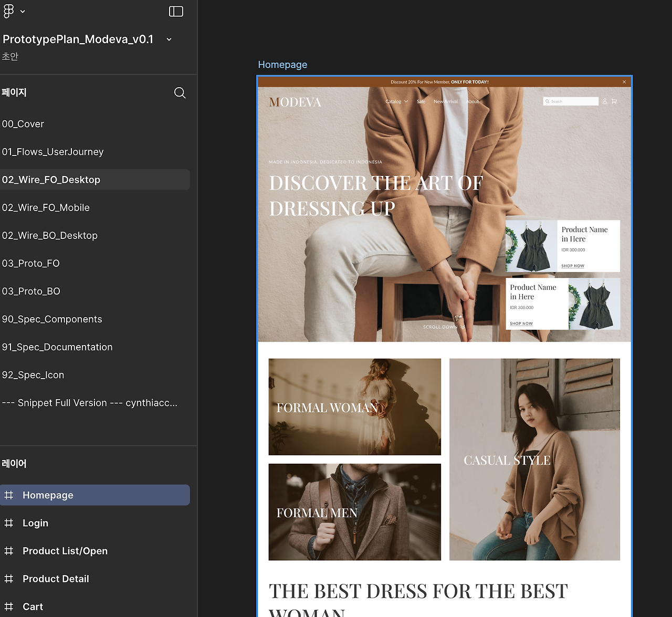Click the FORMAL MEN category image
672x617 pixels.
(355, 512)
